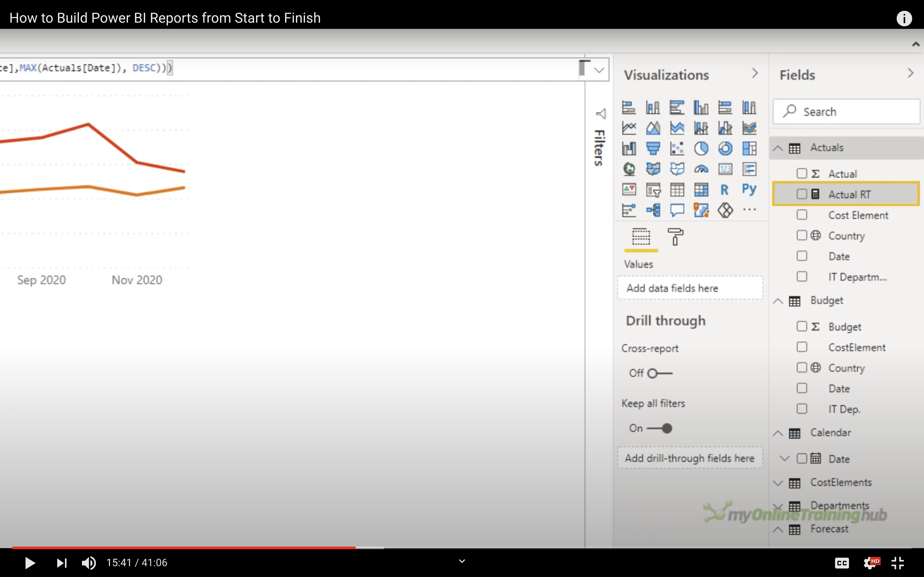
Task: Expand the CostElements table
Action: pyautogui.click(x=778, y=483)
